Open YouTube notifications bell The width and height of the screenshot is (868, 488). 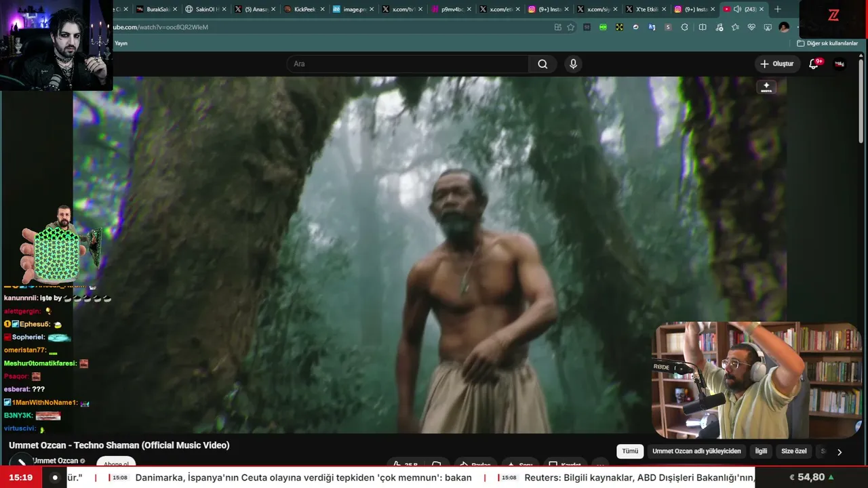(814, 64)
